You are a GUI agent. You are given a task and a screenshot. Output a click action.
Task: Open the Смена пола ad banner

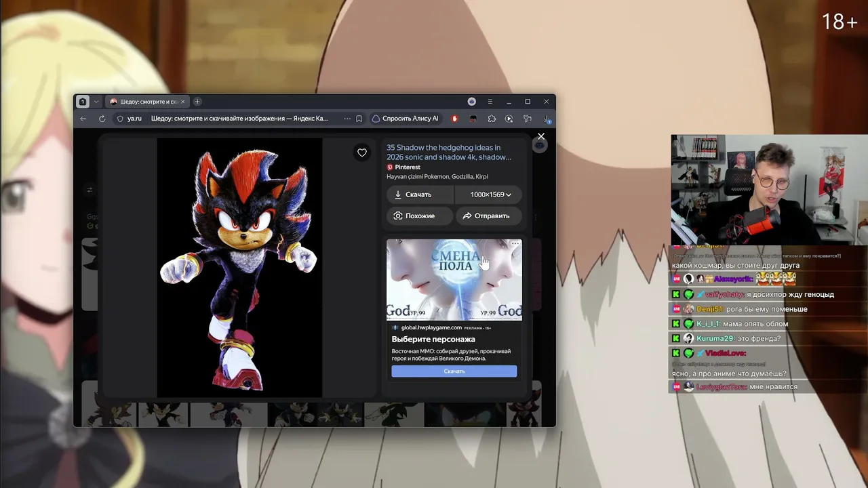click(454, 279)
